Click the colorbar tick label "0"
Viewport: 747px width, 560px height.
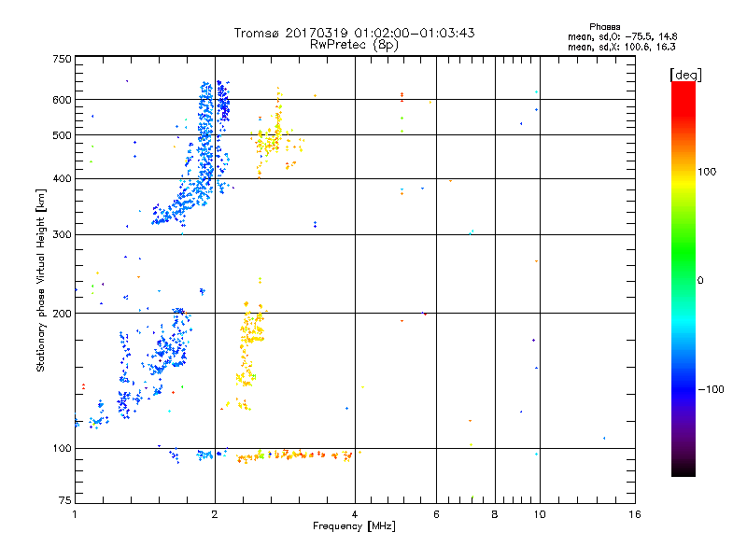click(700, 280)
